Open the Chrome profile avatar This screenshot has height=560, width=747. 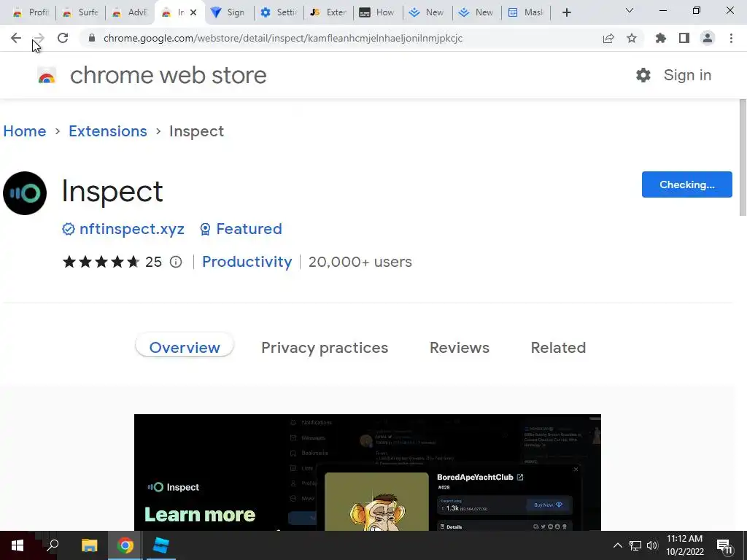(x=708, y=38)
